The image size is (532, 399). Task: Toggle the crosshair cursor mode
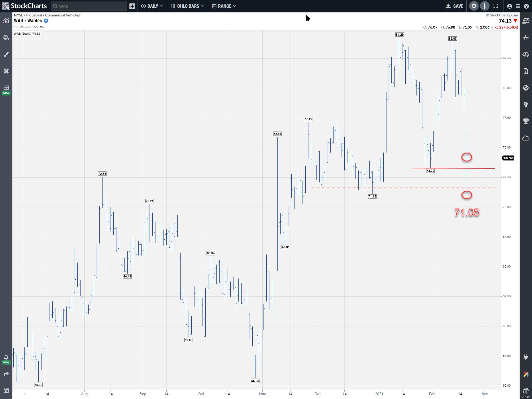(473, 6)
